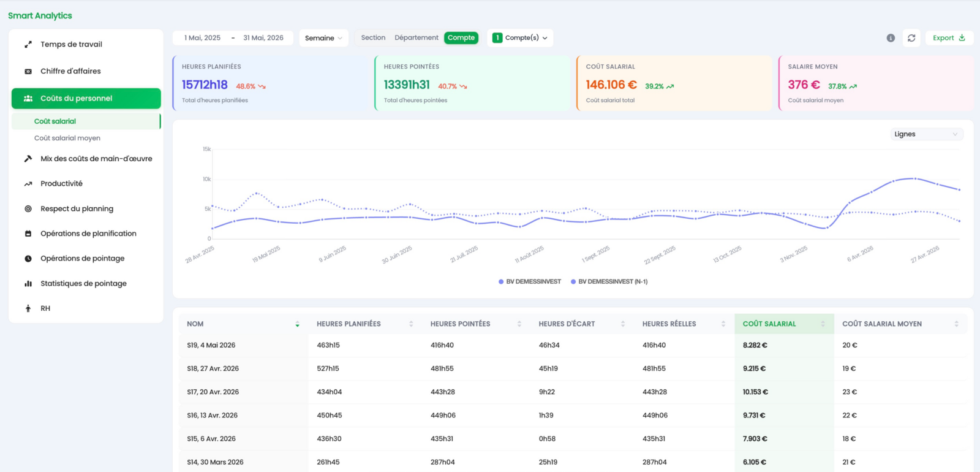Open Mix des coûts de main-d'œuvre

86,159
